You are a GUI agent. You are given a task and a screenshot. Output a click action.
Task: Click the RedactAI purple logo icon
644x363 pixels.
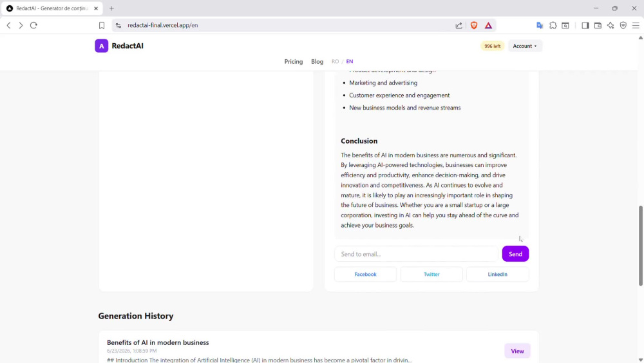pos(102,46)
